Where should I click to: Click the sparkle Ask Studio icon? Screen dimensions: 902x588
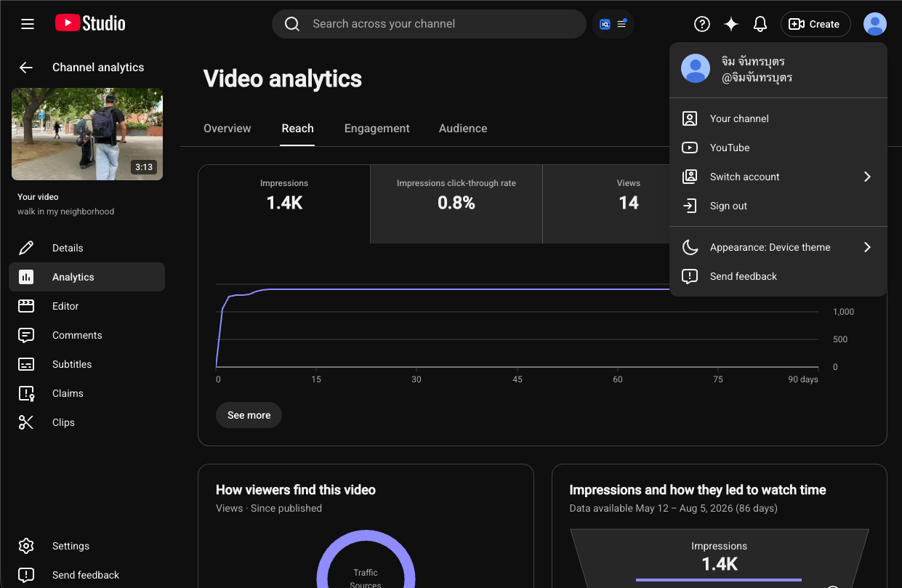[731, 24]
